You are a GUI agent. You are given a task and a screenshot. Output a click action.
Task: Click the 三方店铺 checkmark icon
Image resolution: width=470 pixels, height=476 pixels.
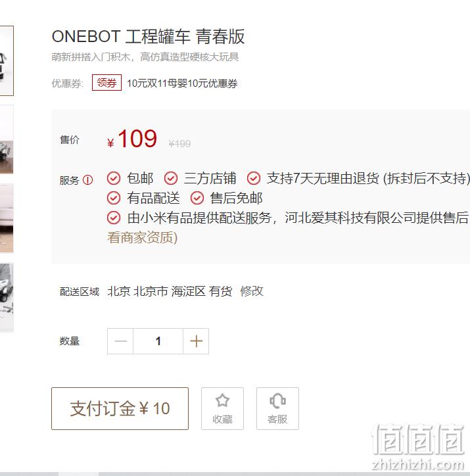(x=171, y=178)
